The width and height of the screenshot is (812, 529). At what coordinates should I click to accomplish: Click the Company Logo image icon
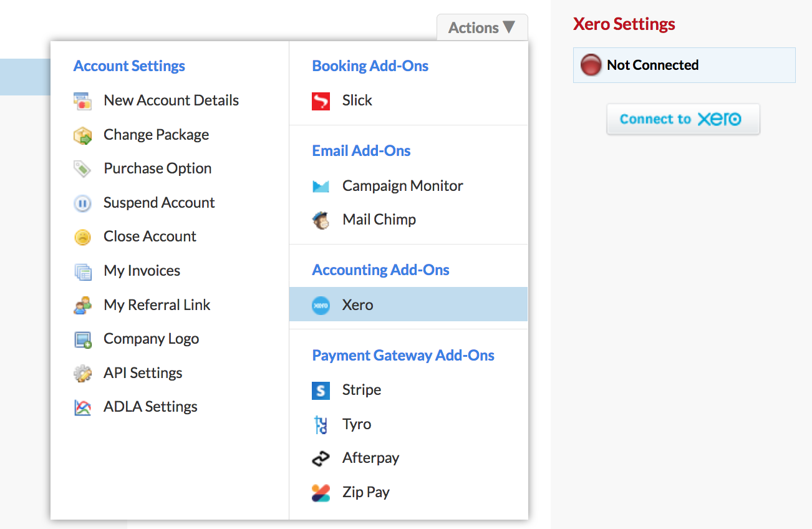click(x=82, y=339)
